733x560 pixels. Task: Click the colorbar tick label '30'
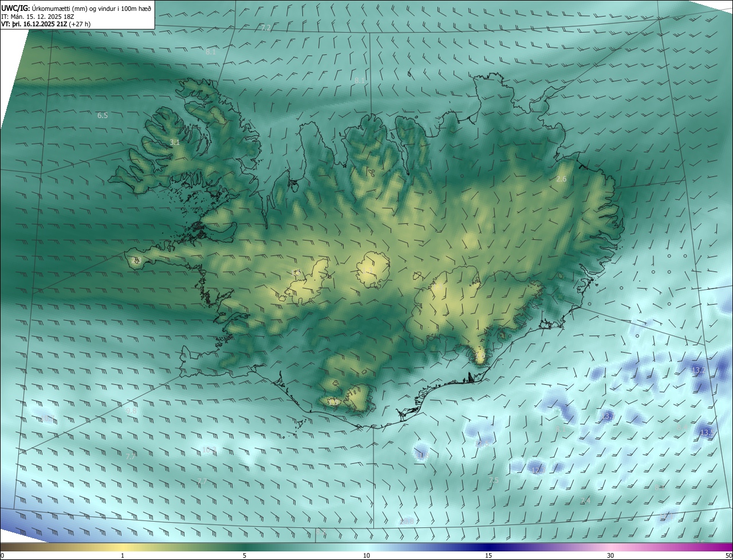tap(610, 555)
